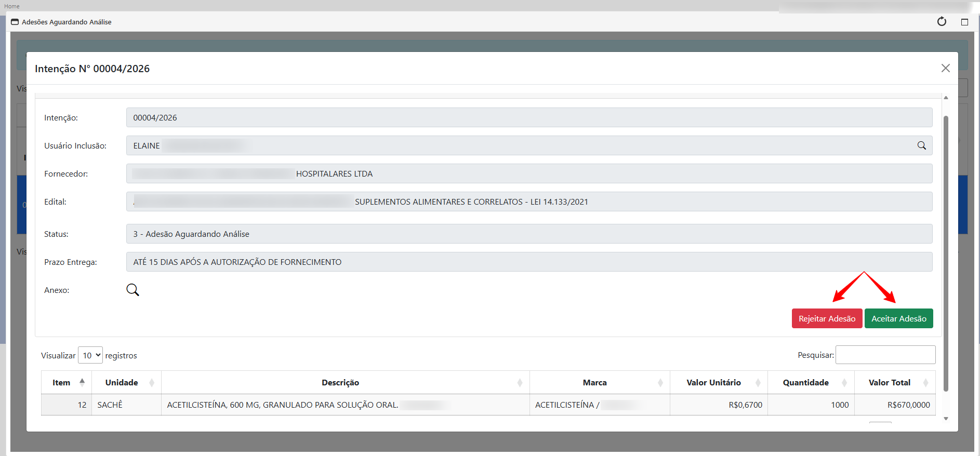Click the panel icon beside Adesões Aguardando Análise
The width and height of the screenshot is (980, 456).
pyautogui.click(x=15, y=22)
